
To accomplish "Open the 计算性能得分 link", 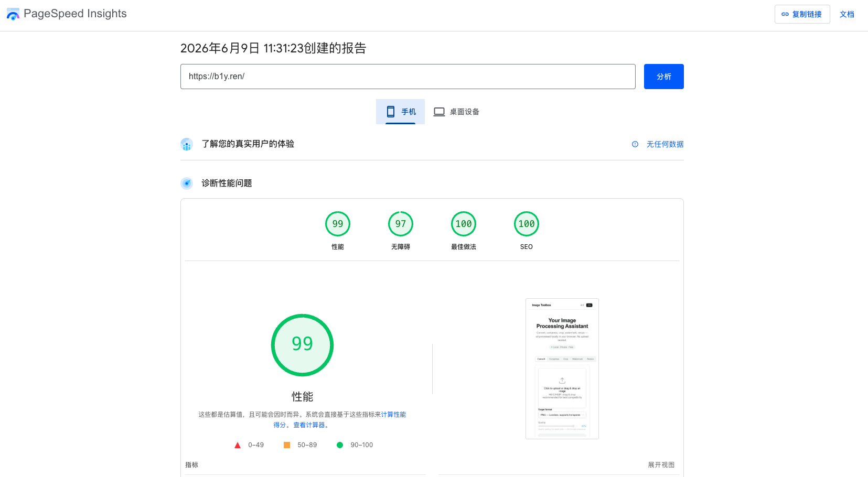I will click(393, 415).
